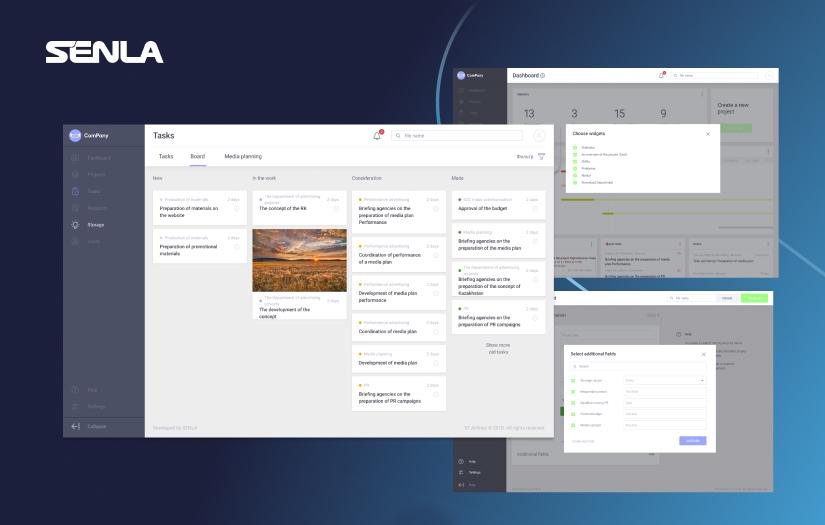Switch to the Media planning tab
This screenshot has height=525, width=825.
tap(242, 156)
